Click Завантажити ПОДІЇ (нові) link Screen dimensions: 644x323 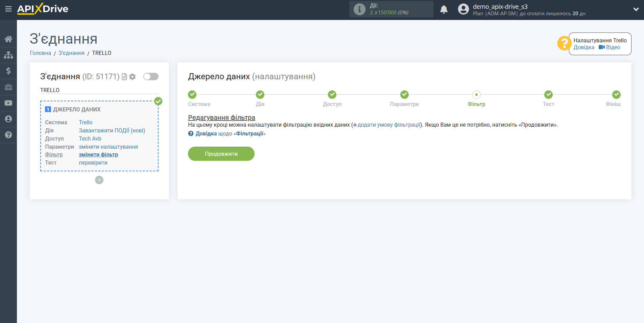point(112,131)
